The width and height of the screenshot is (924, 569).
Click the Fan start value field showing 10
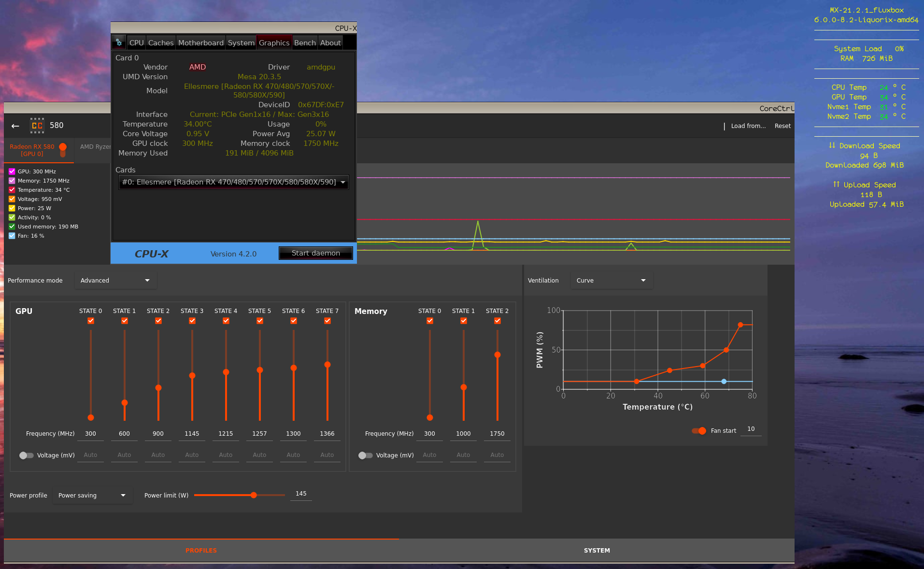point(751,429)
